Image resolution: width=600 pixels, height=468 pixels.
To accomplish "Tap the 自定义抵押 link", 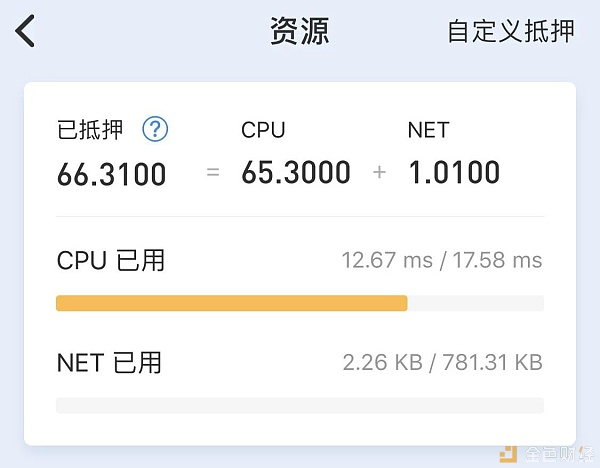I will [x=511, y=31].
